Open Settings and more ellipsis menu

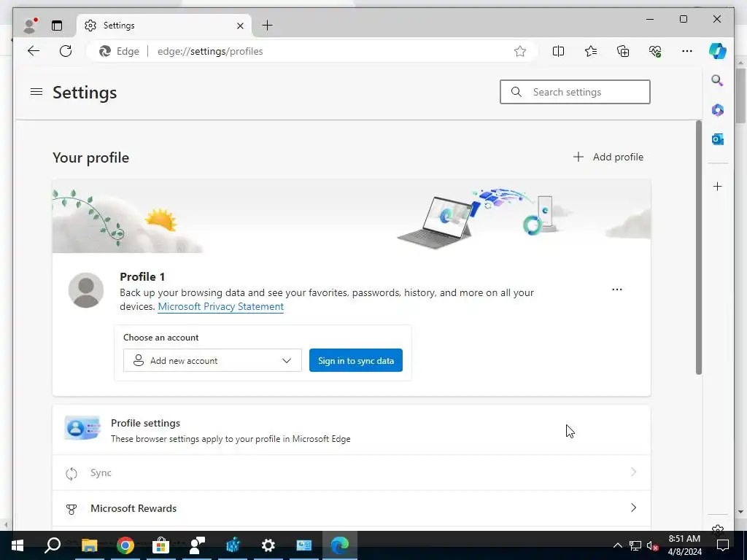click(x=687, y=51)
